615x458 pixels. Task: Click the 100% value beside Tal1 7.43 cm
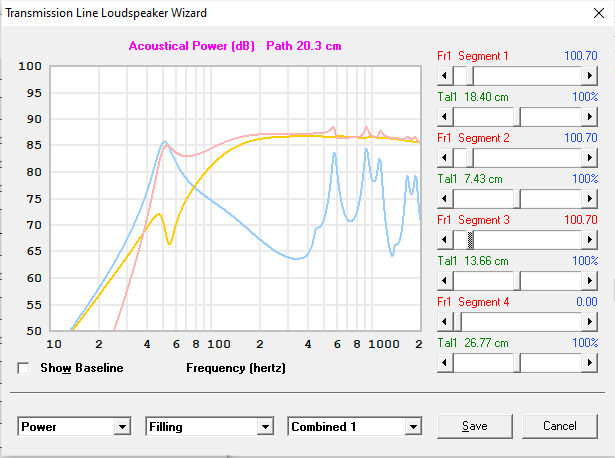click(585, 179)
